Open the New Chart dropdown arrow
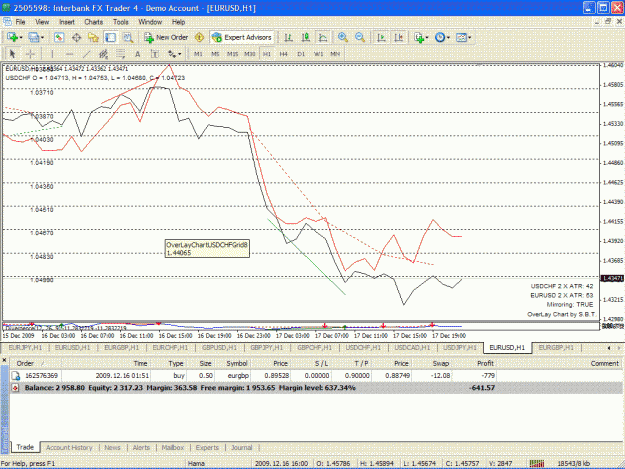625x469 pixels. (x=21, y=38)
